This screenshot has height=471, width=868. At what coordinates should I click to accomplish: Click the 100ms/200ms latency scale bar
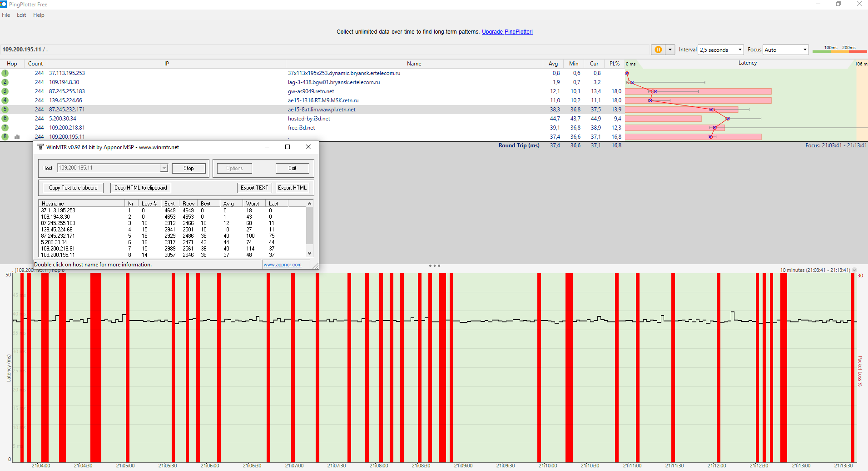(x=839, y=51)
